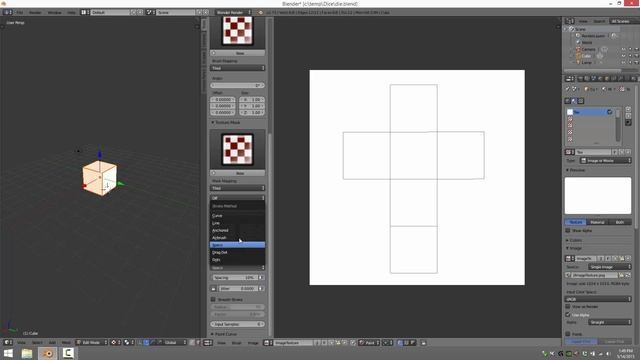This screenshot has width=640, height=360.
Task: Open the pivot point selector in 3D header
Action: (x=116, y=342)
